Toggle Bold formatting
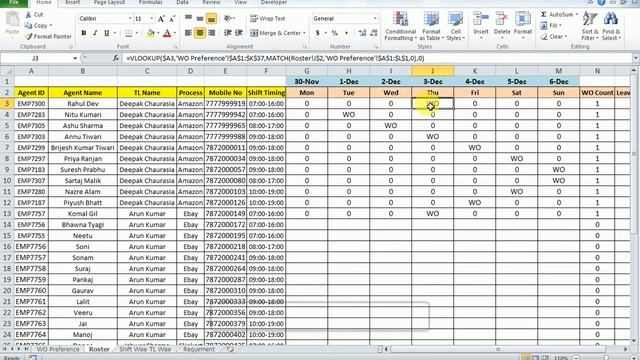 [x=84, y=33]
